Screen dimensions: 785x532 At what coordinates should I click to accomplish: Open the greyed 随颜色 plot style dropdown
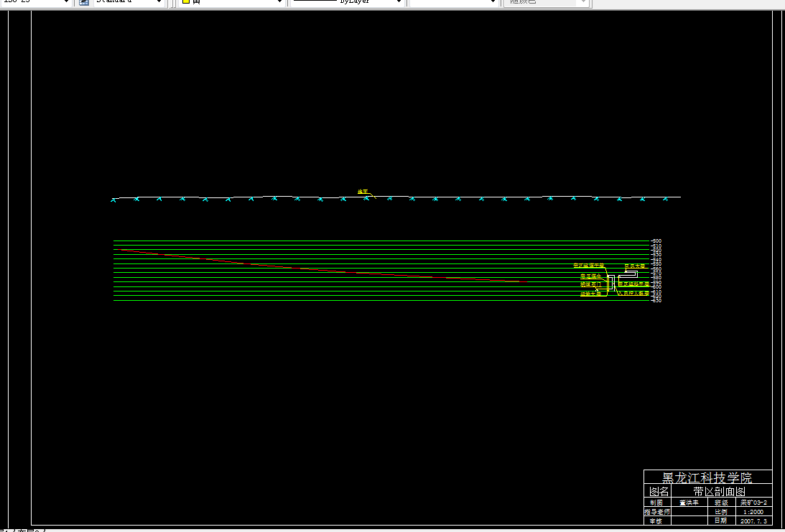(x=546, y=2)
